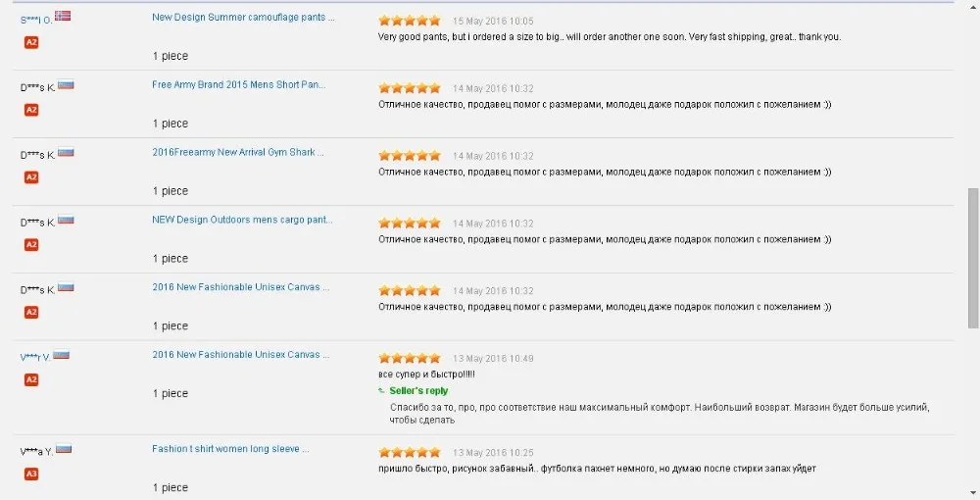Click Russian flag beside V***a Y.
This screenshot has width=980, height=500.
point(64,449)
